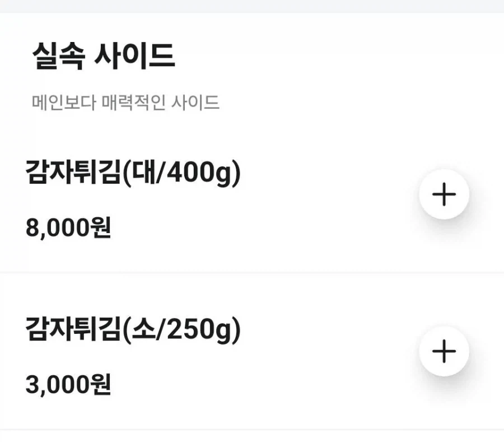Click the 실속 사이드 section header

[x=102, y=53]
